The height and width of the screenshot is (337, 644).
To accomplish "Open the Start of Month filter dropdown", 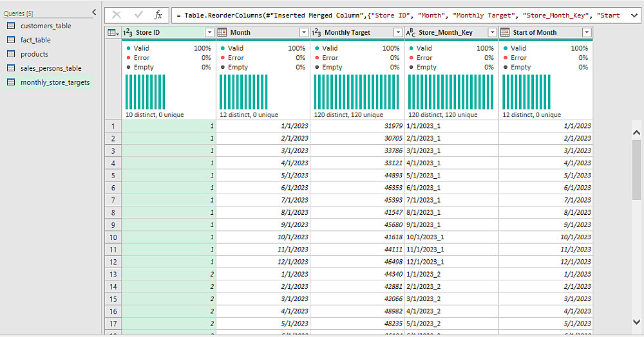I will click(x=587, y=32).
